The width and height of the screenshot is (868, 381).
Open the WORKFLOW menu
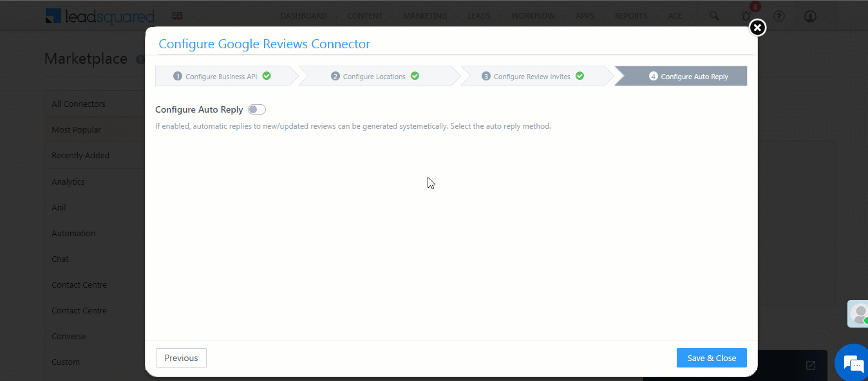click(x=533, y=16)
